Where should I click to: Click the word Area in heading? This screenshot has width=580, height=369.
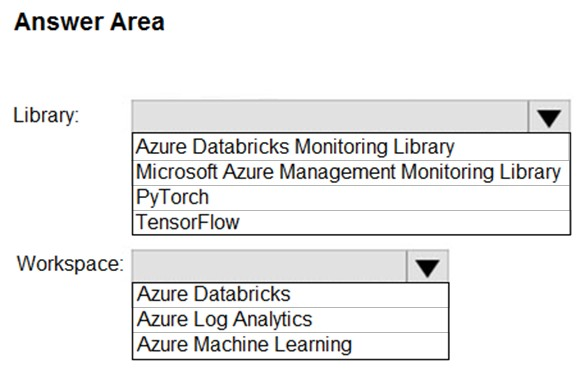tap(138, 22)
